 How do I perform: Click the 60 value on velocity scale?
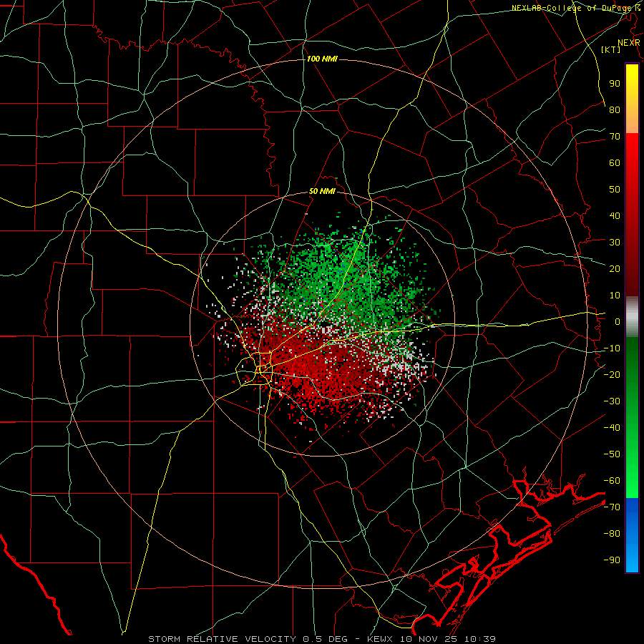(615, 162)
